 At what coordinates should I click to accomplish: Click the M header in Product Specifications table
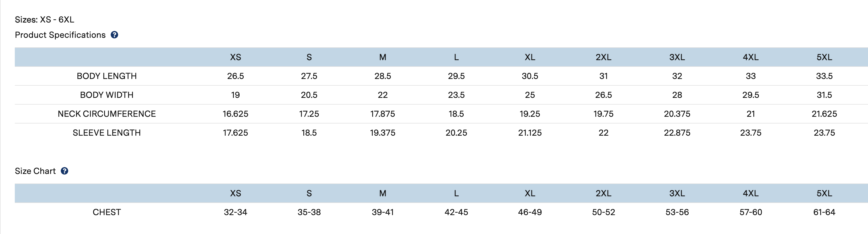click(382, 57)
